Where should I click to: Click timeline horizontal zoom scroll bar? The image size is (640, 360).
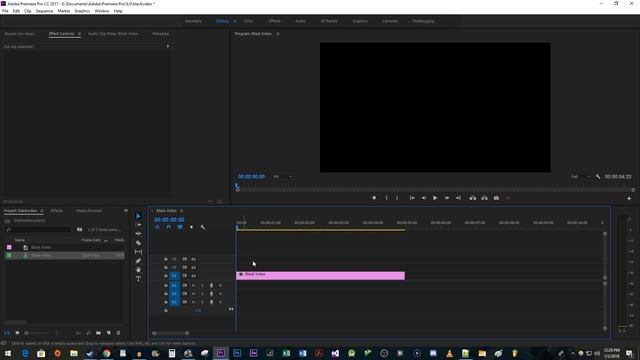(x=171, y=333)
